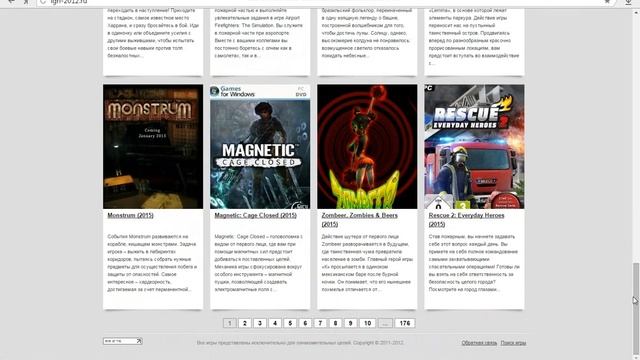Viewport: 640px width, 360px height.
Task: Click the Monstrum (2015) title link
Action: [x=130, y=215]
